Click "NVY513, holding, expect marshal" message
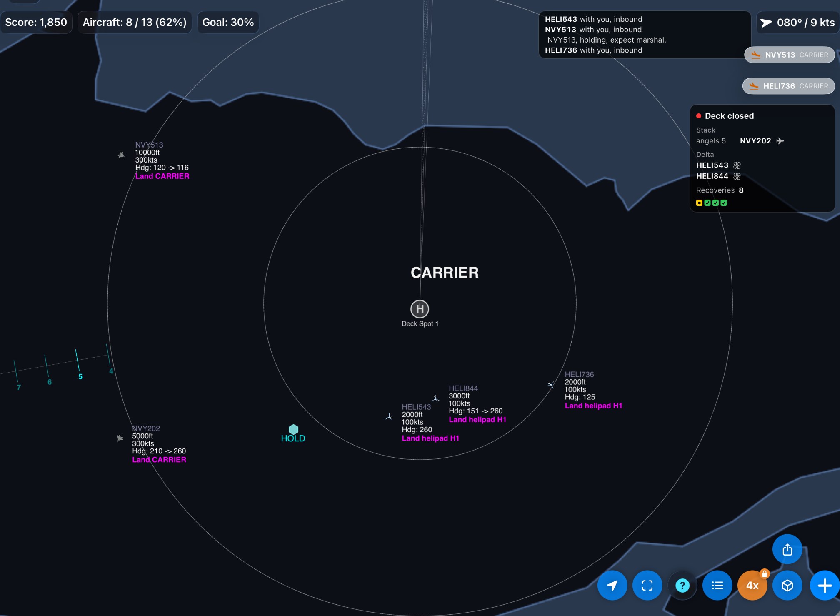840x616 pixels. coord(607,40)
